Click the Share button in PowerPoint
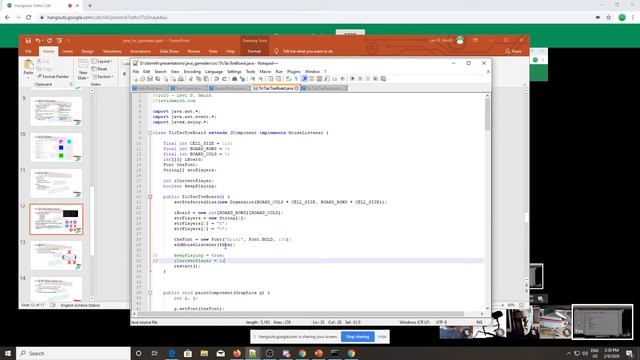Image resolution: width=640 pixels, height=360 pixels. [513, 51]
